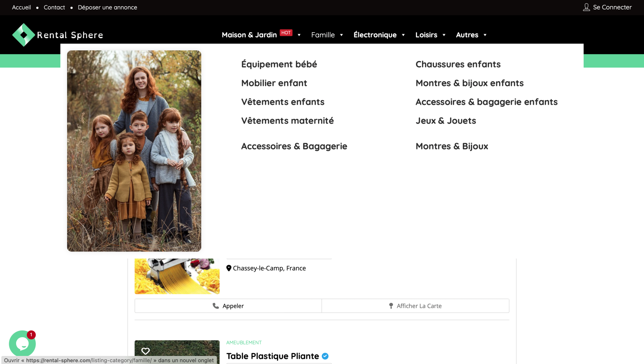Viewport: 644px width, 364px height.
Task: Click Se Connecter to log in
Action: pyautogui.click(x=612, y=7)
